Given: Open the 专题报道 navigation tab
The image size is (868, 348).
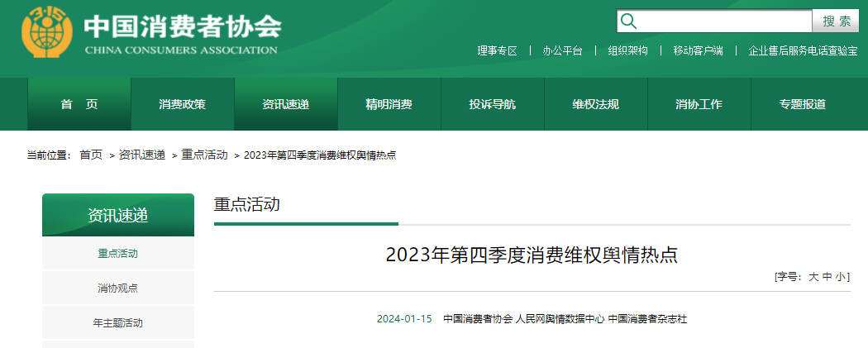Looking at the screenshot, I should tap(802, 104).
